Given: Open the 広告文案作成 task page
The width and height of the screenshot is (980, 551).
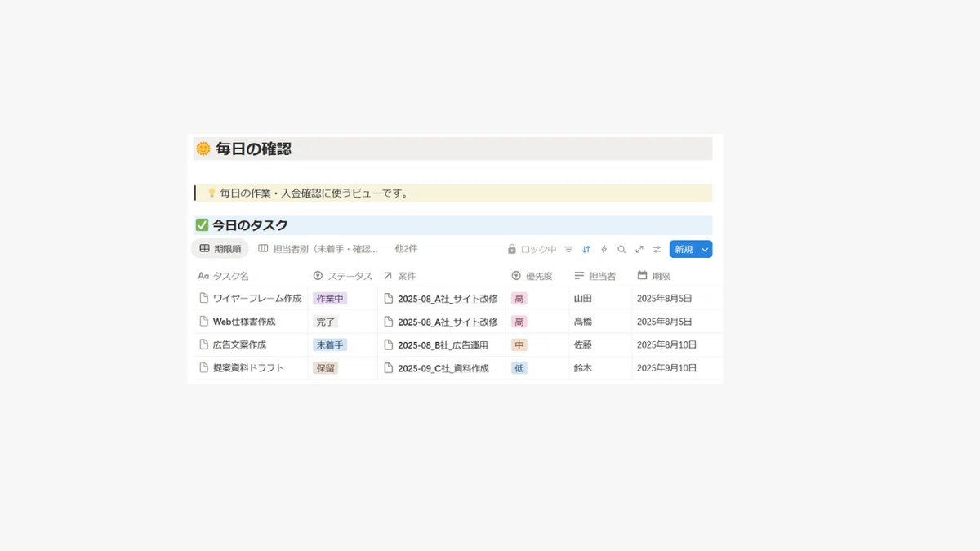Looking at the screenshot, I should tap(239, 344).
